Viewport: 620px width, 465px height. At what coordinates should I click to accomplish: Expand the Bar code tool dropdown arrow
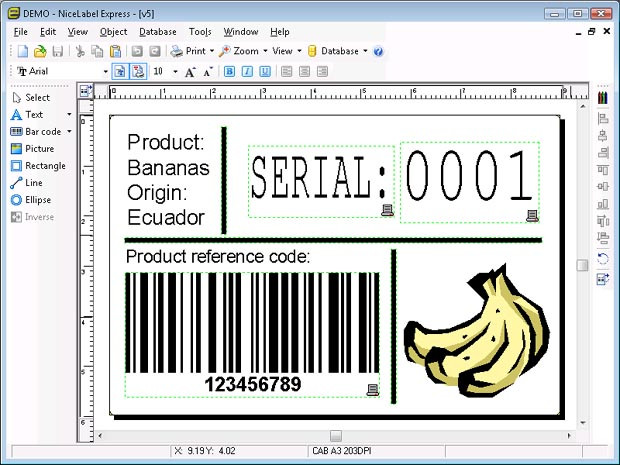[69, 131]
